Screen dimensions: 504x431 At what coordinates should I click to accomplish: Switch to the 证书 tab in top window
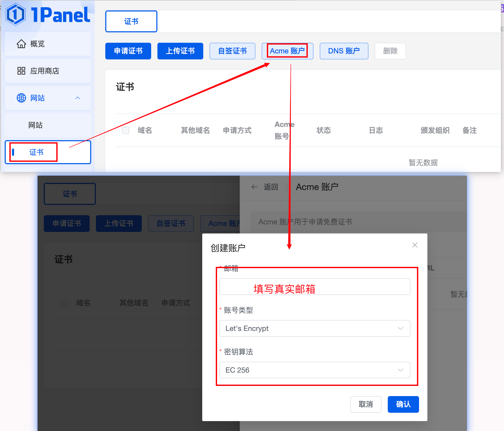click(x=131, y=21)
